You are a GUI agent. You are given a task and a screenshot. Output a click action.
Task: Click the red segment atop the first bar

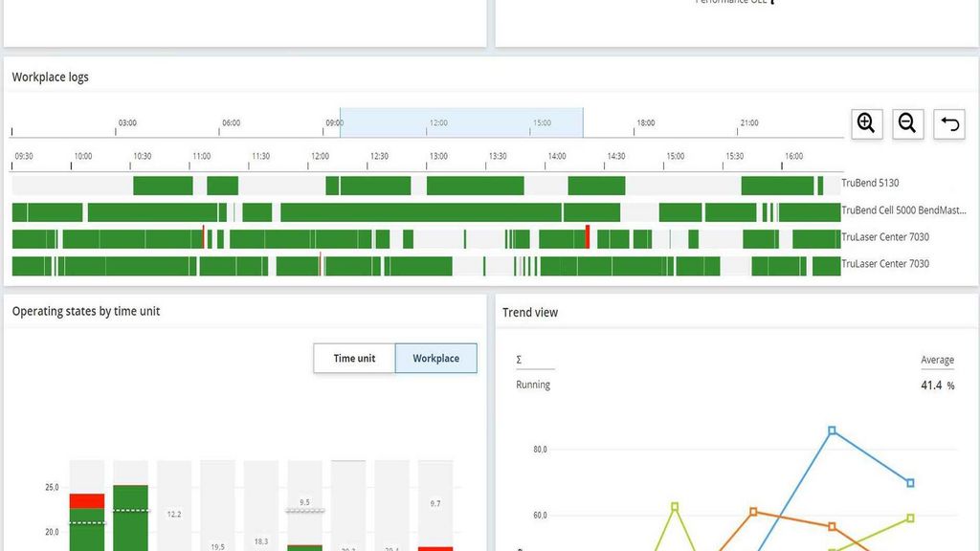pos(87,501)
